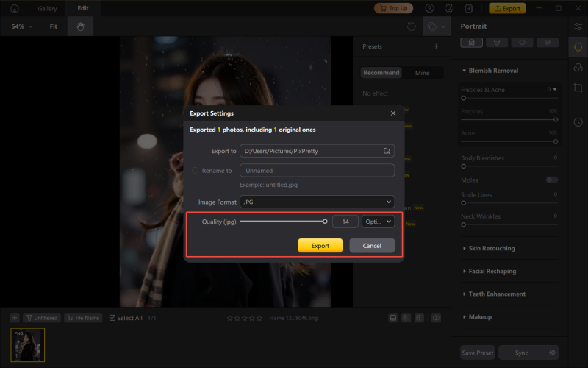Open the zoom percentage 54% dropdown
This screenshot has height=368, width=588.
(22, 26)
